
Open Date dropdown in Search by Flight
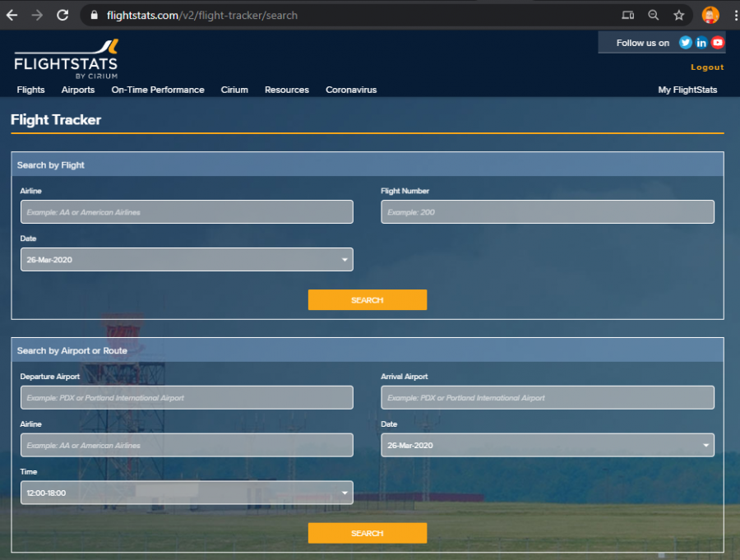coord(187,260)
